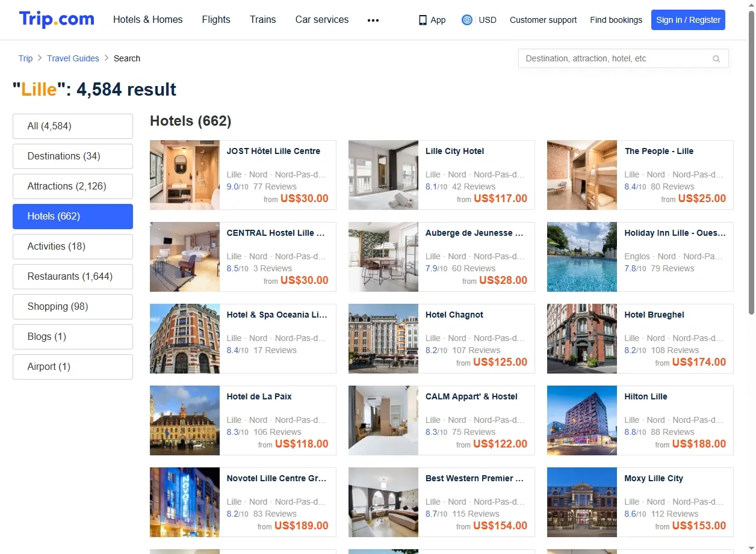Click Moxy Lille City title
Image resolution: width=756 pixels, height=554 pixels.
pos(654,478)
